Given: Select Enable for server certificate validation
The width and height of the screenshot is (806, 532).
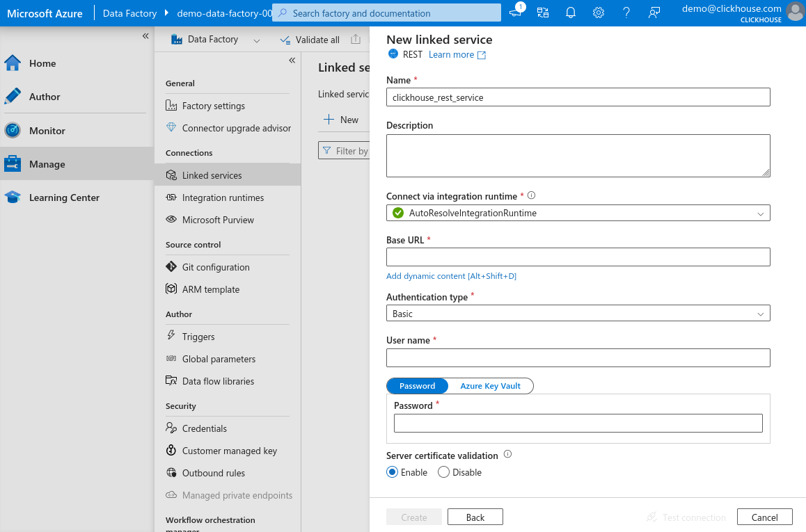Looking at the screenshot, I should (x=393, y=472).
